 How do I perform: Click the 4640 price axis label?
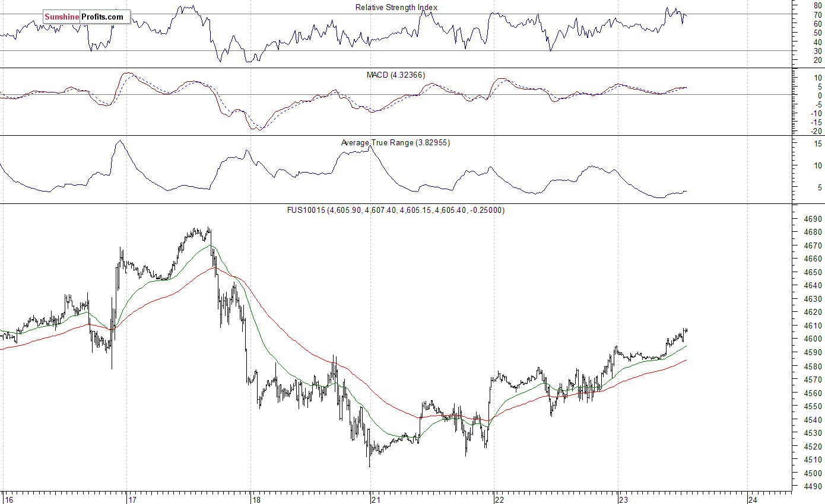pyautogui.click(x=813, y=286)
